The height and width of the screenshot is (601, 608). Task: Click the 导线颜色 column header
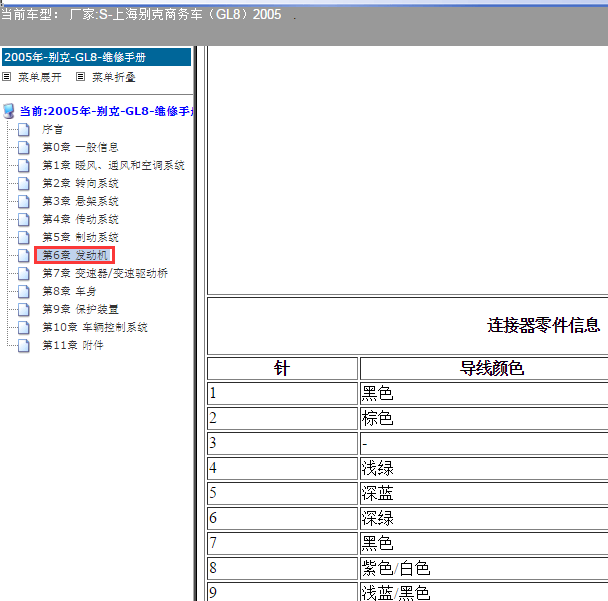point(484,368)
